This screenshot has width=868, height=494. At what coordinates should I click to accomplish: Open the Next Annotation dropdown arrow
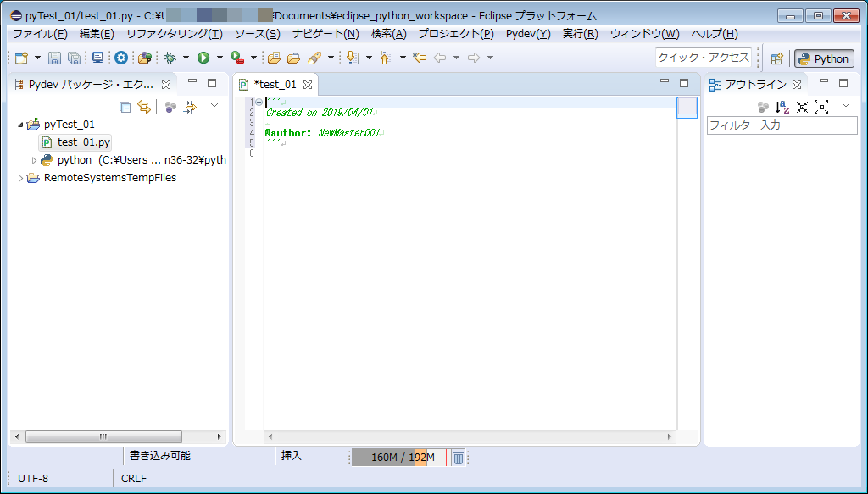coord(369,58)
